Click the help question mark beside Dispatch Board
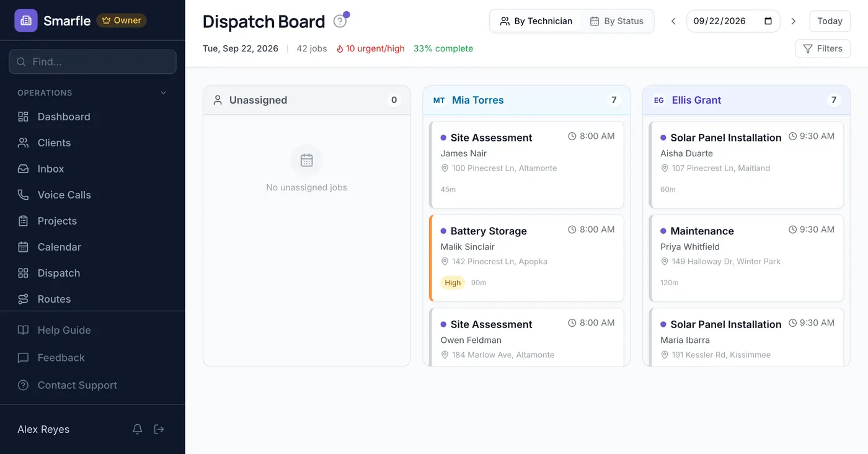The image size is (868, 454). pyautogui.click(x=340, y=21)
